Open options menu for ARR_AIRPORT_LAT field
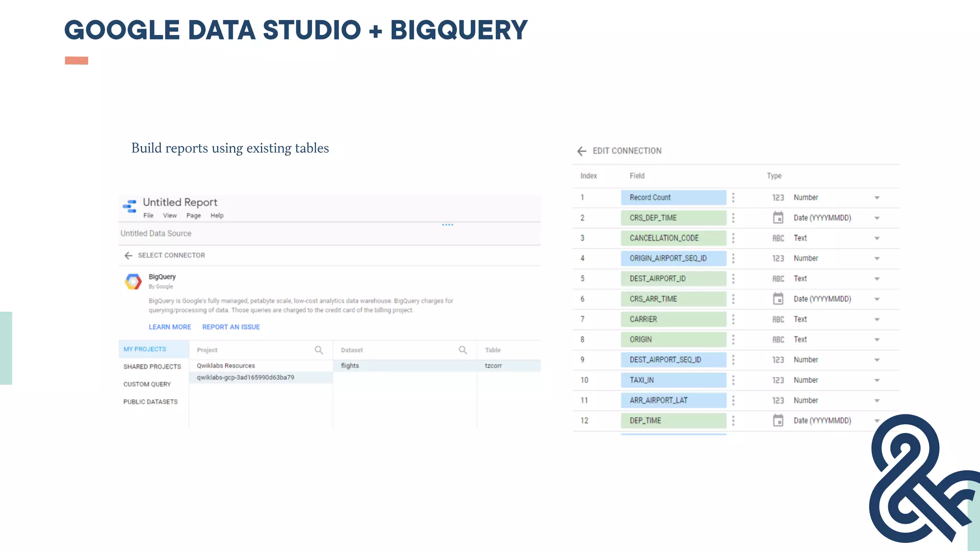This screenshot has width=980, height=551. pyautogui.click(x=733, y=400)
